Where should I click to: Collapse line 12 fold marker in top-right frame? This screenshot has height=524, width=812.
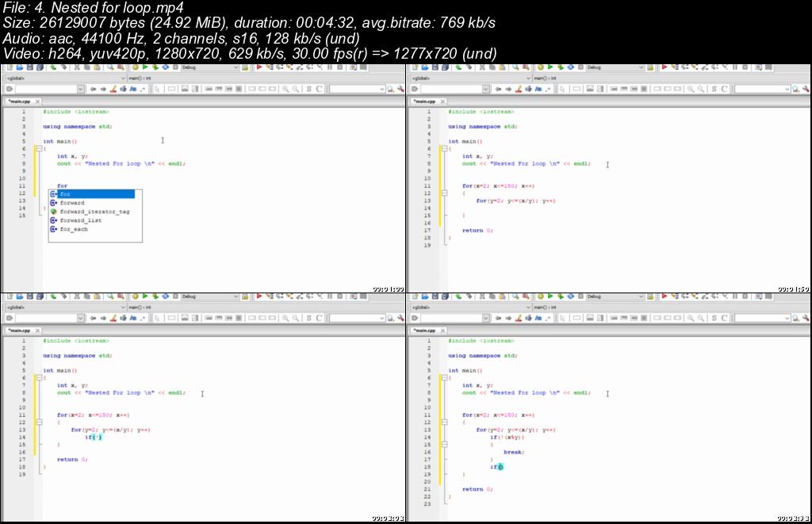(444, 193)
